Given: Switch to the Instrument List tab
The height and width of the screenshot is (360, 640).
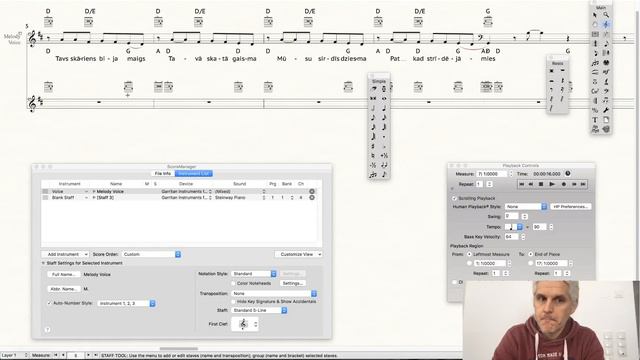Looking at the screenshot, I should pyautogui.click(x=193, y=173).
